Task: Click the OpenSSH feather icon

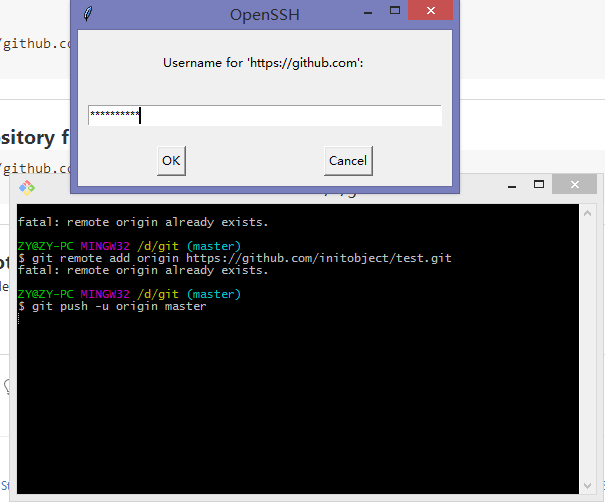Action: [x=88, y=14]
